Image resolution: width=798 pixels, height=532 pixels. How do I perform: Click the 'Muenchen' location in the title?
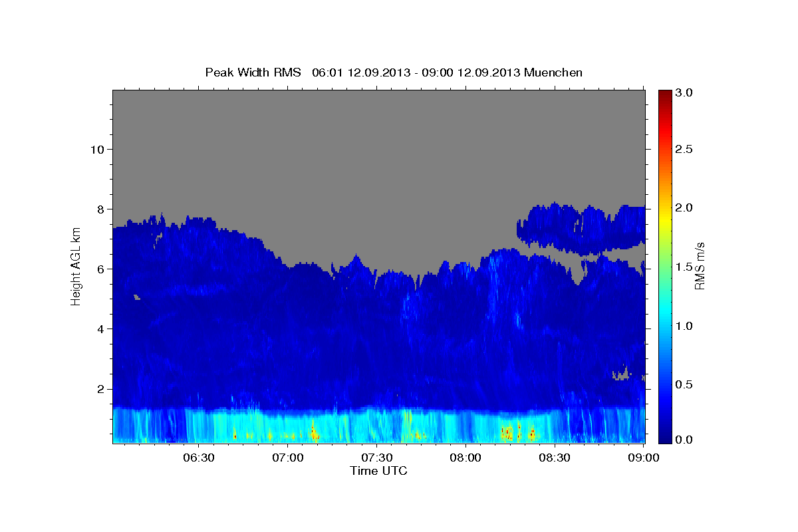553,72
